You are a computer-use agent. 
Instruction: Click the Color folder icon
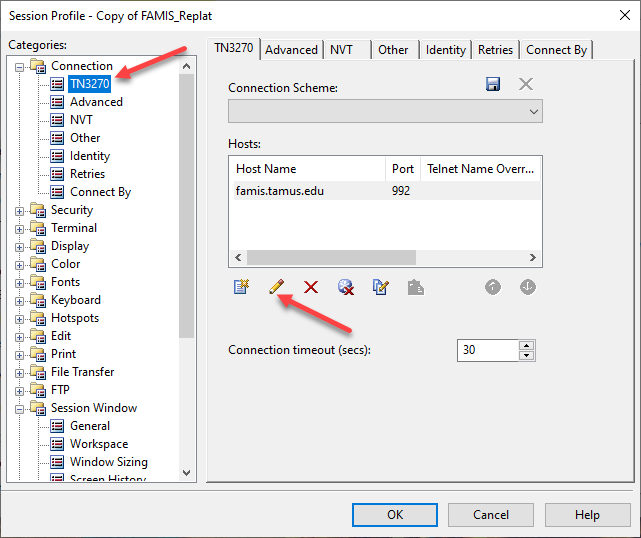point(38,264)
